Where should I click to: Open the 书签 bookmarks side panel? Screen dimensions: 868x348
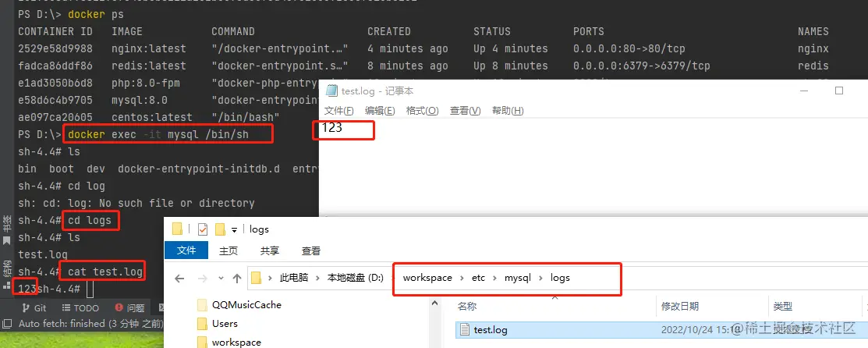point(7,230)
